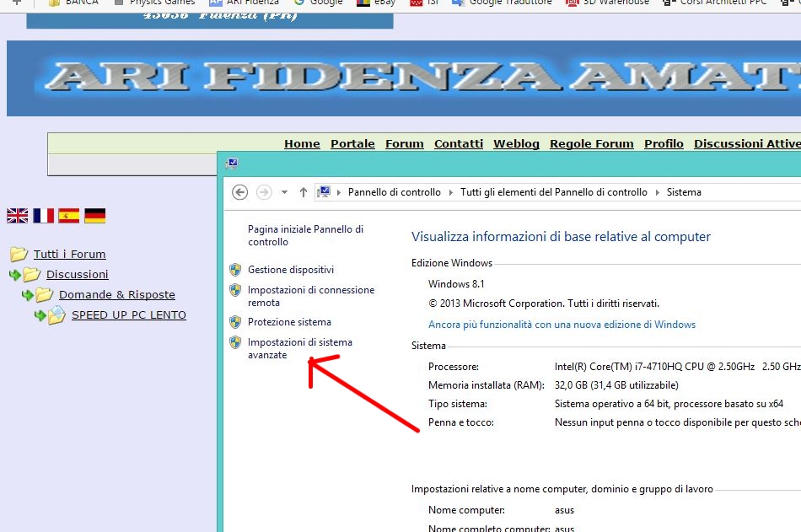The image size is (801, 532).
Task: Open the Domande & Risposte forum link
Action: point(116,294)
